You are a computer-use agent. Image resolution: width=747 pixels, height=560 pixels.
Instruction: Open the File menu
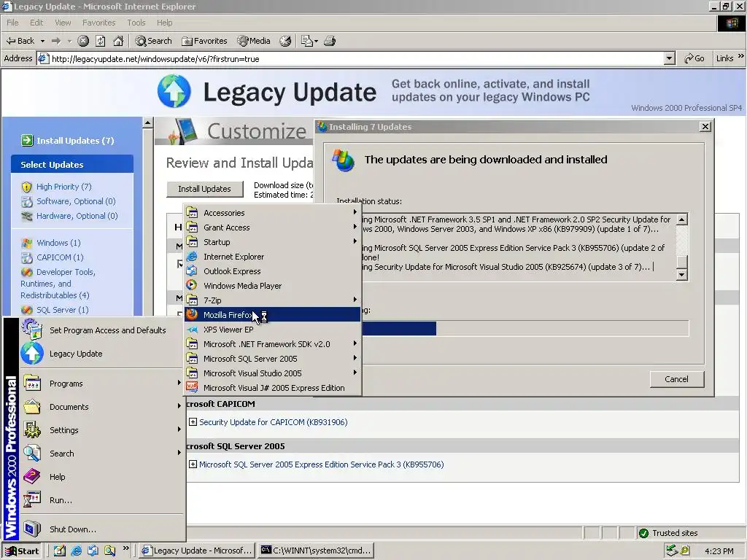tap(12, 23)
